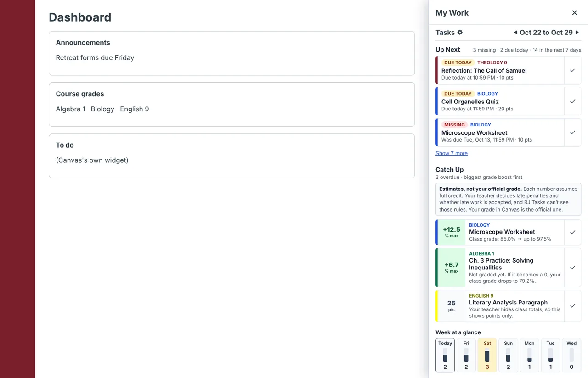Click the Dashboard page title
588x378 pixels.
[x=80, y=17]
